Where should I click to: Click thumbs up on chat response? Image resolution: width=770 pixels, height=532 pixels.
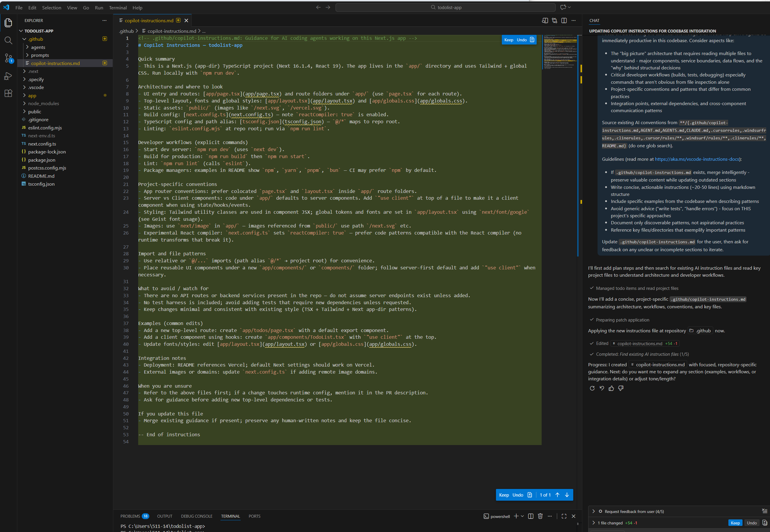pos(611,388)
